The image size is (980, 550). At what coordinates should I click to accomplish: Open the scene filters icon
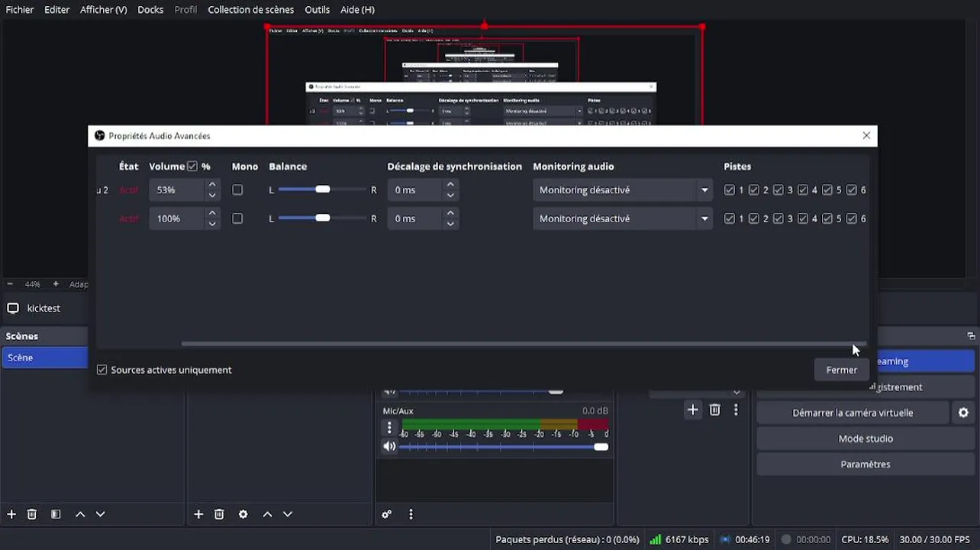click(56, 514)
